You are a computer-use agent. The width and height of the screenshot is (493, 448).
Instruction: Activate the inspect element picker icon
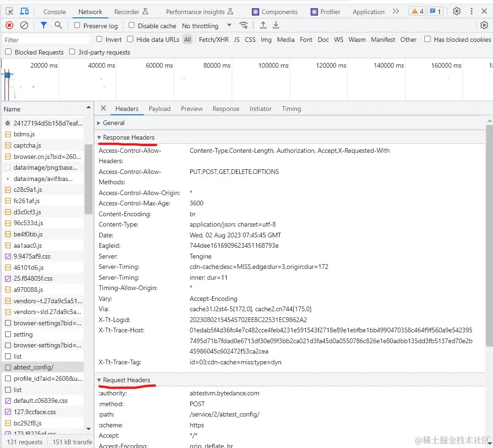click(9, 12)
